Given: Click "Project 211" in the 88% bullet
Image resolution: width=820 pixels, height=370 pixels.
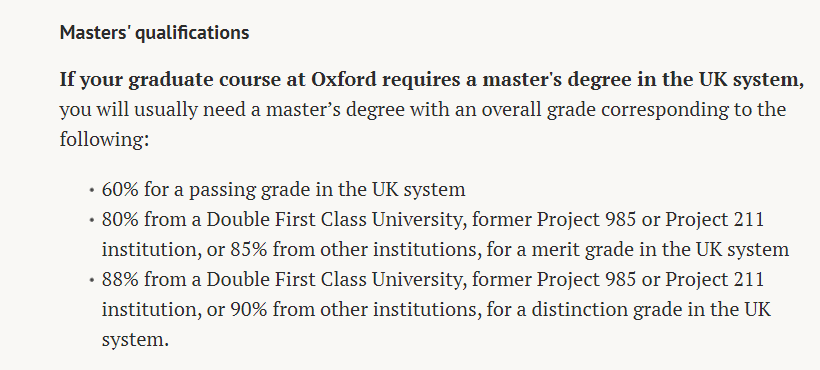Looking at the screenshot, I should 714,280.
